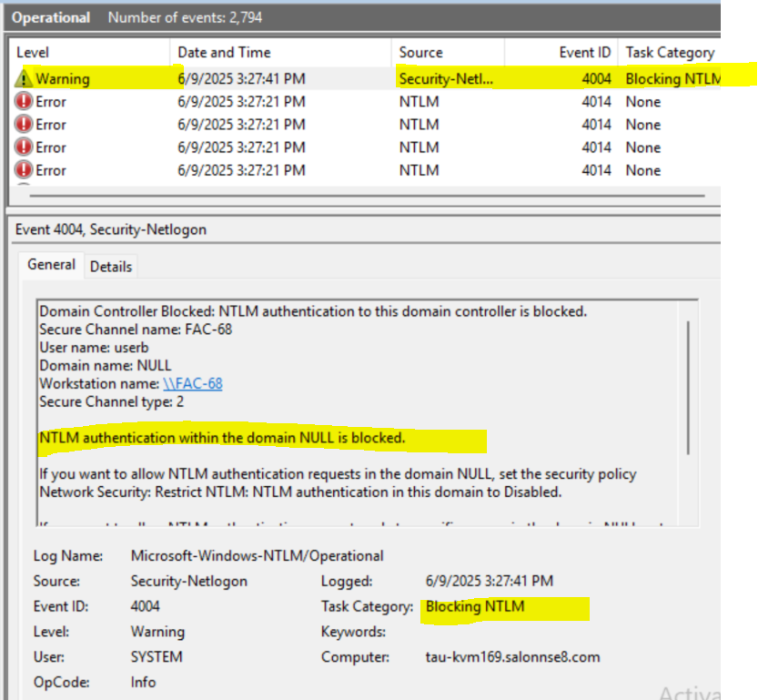Image resolution: width=758 pixels, height=700 pixels.
Task: Switch to the Details tab
Action: point(110,266)
